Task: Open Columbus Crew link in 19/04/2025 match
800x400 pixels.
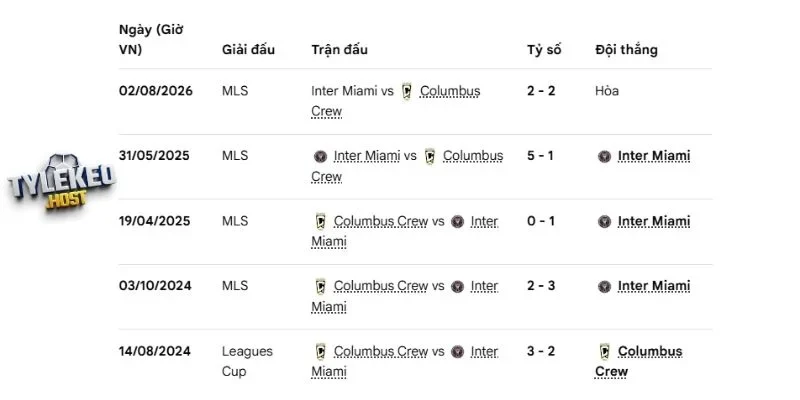Action: [x=381, y=221]
